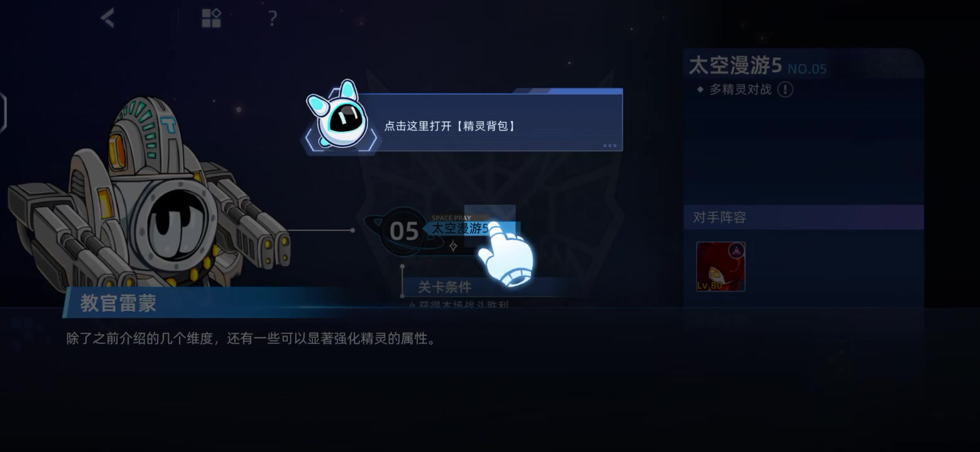Tap the attribute badge on the opponent portrait
Image resolution: width=980 pixels, height=452 pixels.
click(x=736, y=250)
